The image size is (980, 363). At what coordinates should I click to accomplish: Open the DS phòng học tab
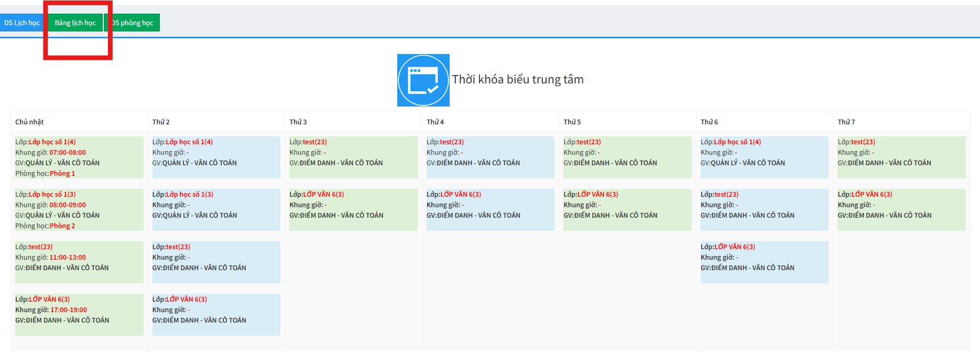coord(133,23)
